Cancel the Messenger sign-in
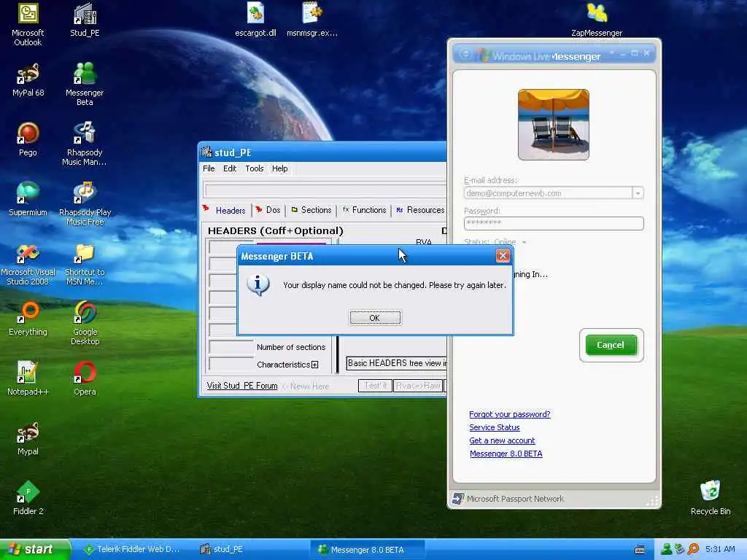 (611, 345)
